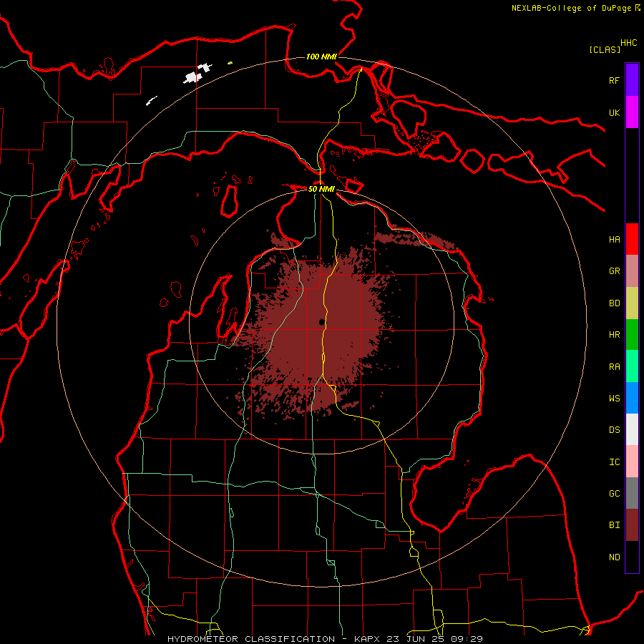Click the Hydrometeor Classification KAPX title text
The image size is (644, 644).
click(325, 639)
